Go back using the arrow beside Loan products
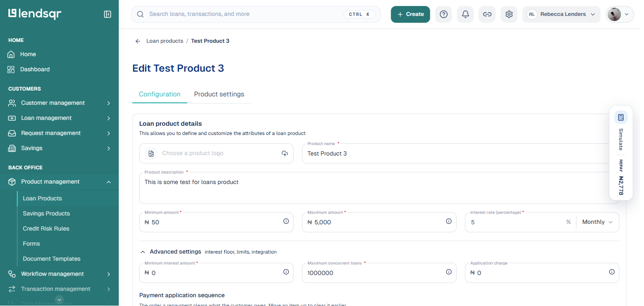Screen dimensions: 644x306 (138, 41)
